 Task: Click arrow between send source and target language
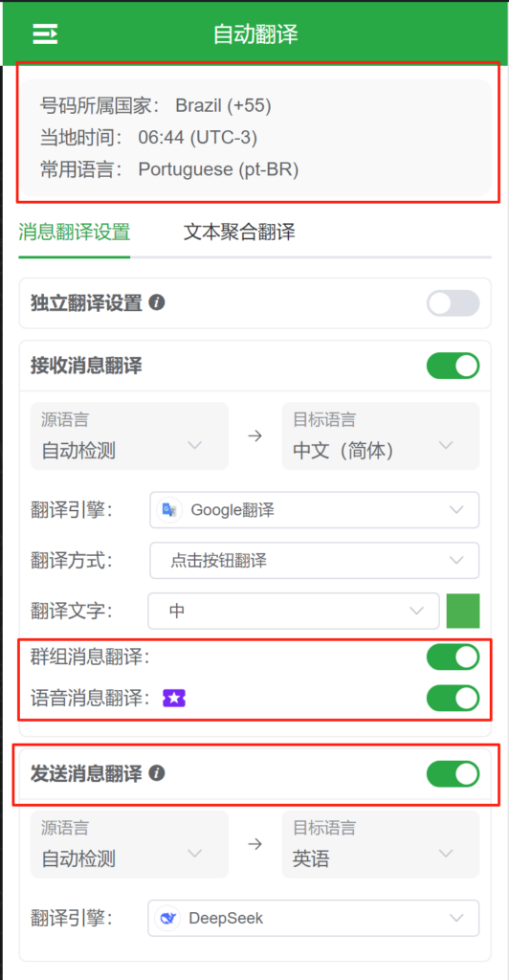[254, 844]
